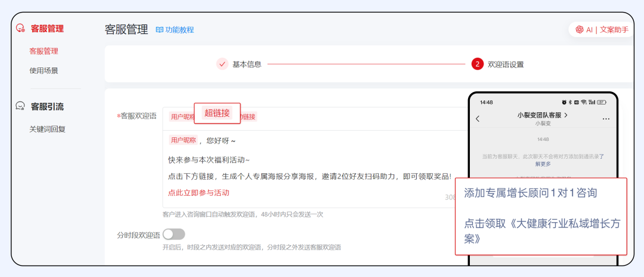This screenshot has height=277, width=644.
Task: Open 使用场景 in the sidebar
Action: point(44,70)
